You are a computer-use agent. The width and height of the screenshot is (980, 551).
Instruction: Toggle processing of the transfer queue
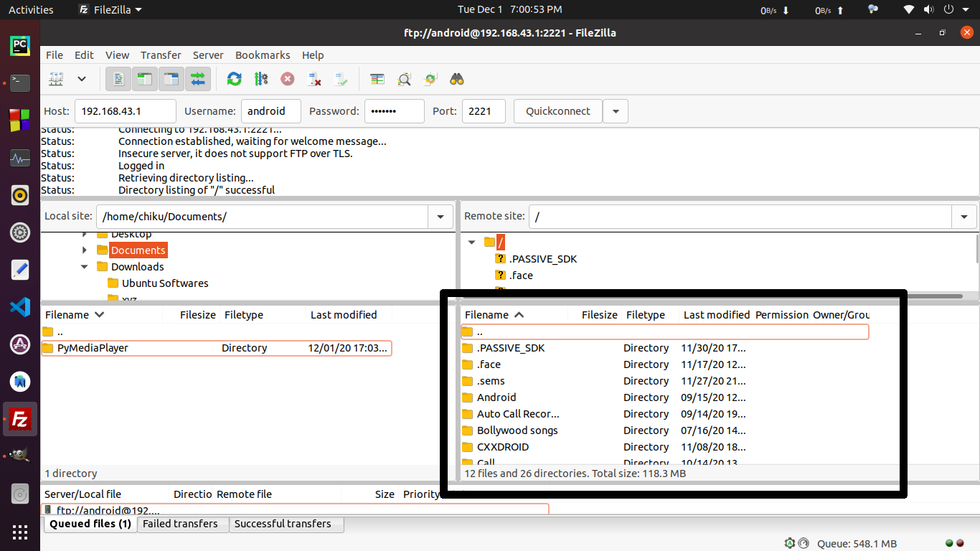pyautogui.click(x=260, y=79)
